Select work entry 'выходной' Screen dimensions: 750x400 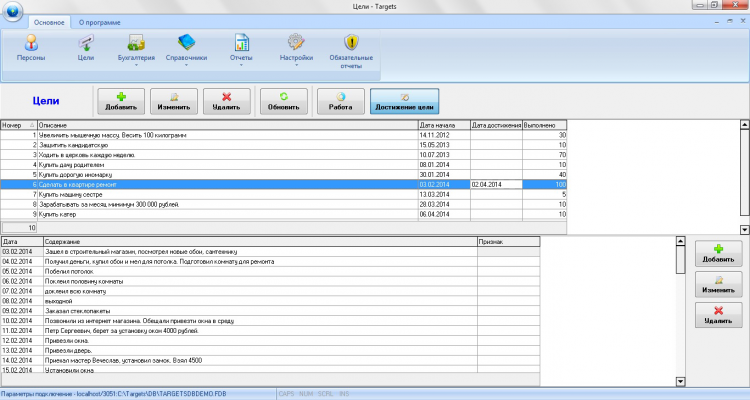point(270,301)
